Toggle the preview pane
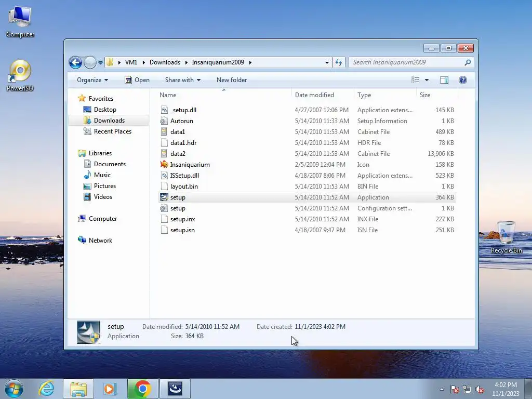This screenshot has width=532, height=399. tap(444, 80)
